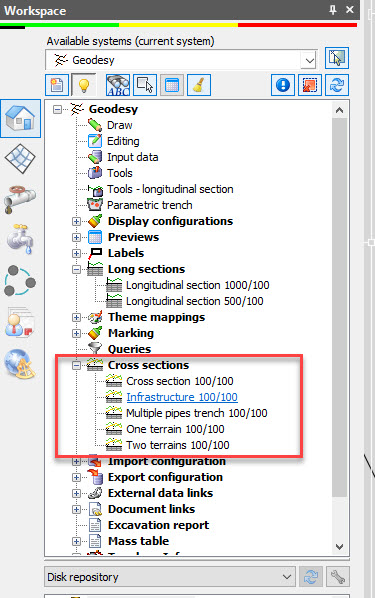Toggle the calendar grid toolbar button
This screenshot has height=598, width=375.
pos(172,85)
